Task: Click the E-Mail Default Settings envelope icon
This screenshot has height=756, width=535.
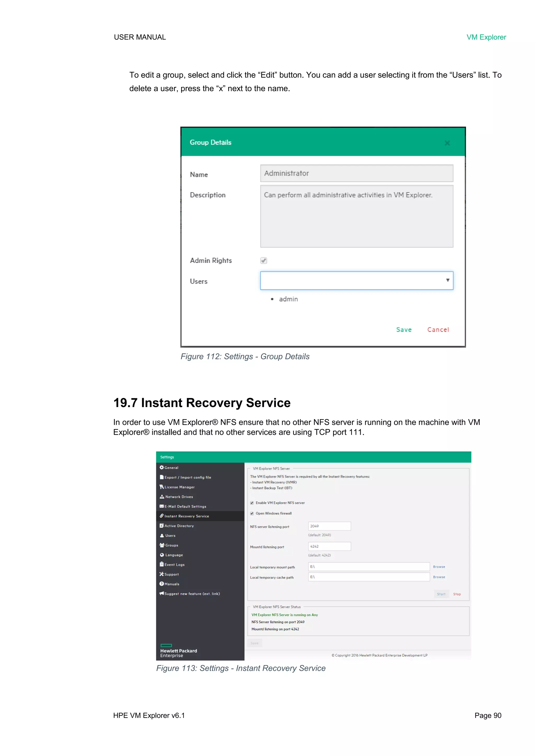Action: pos(161,506)
